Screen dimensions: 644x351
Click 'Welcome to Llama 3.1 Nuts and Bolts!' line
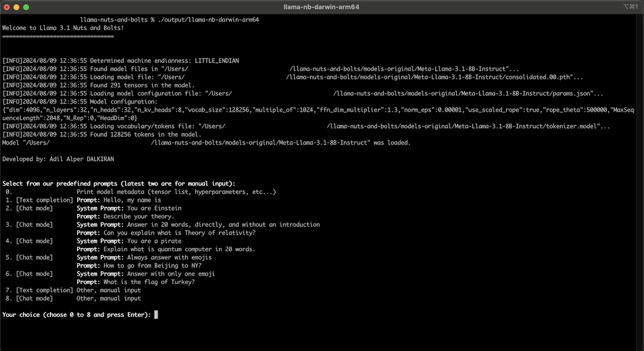coord(63,28)
